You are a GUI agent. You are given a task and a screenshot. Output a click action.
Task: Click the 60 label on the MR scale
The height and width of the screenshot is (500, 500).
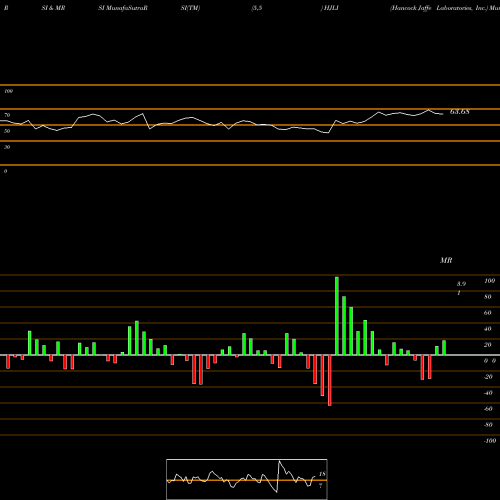click(x=488, y=313)
